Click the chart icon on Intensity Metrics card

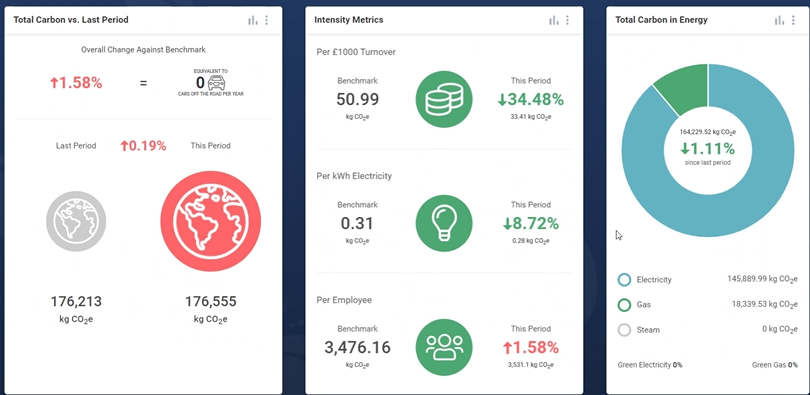click(x=554, y=20)
